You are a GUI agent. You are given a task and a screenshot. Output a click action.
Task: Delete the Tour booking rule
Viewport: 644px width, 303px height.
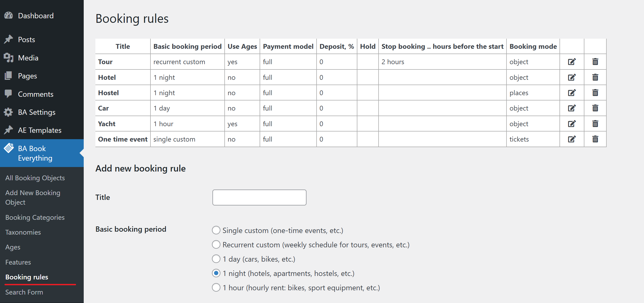pyautogui.click(x=595, y=62)
